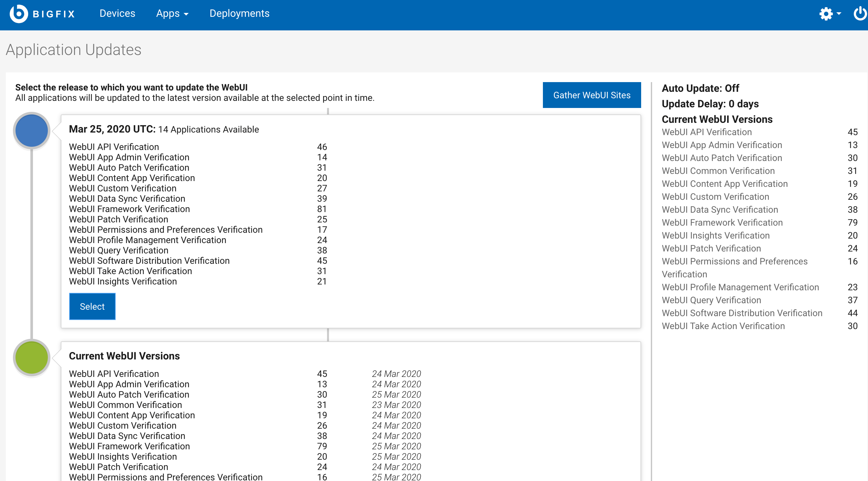868x481 pixels.
Task: Click the Current WebUI Versions section heading
Action: click(124, 356)
